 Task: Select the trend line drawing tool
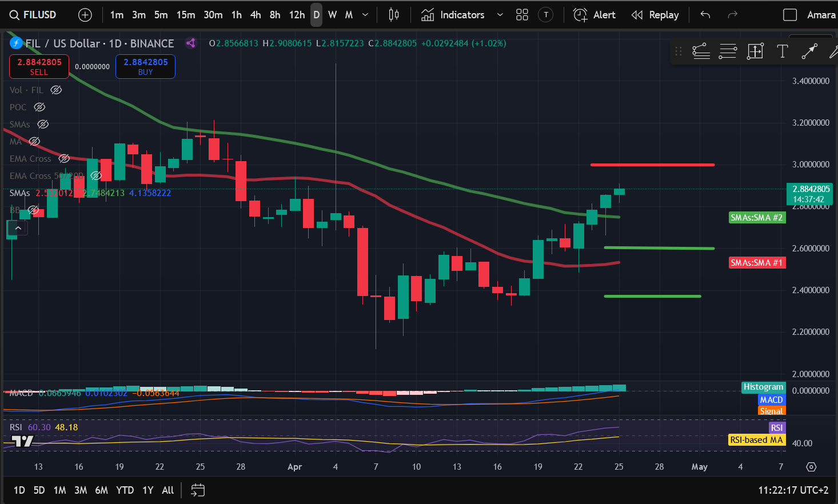[x=701, y=51]
